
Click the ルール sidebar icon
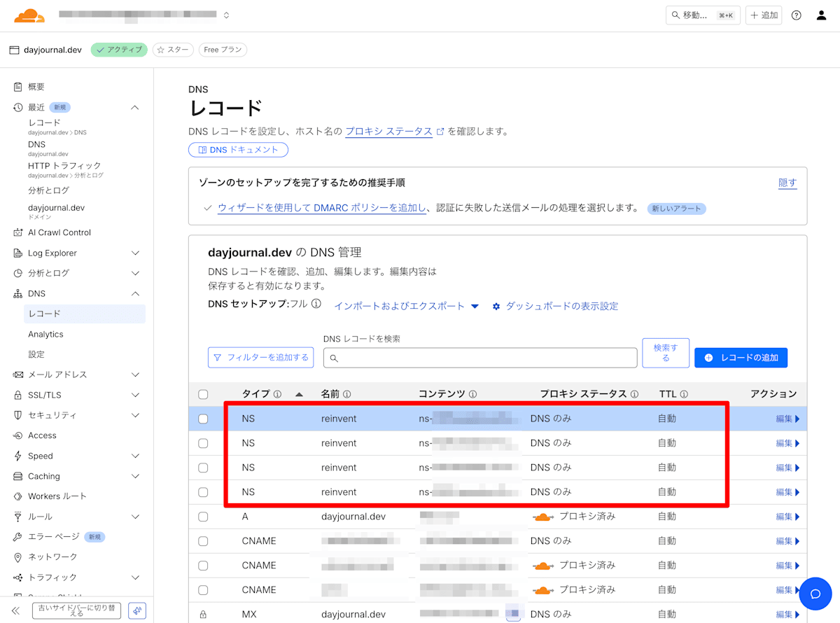click(18, 517)
